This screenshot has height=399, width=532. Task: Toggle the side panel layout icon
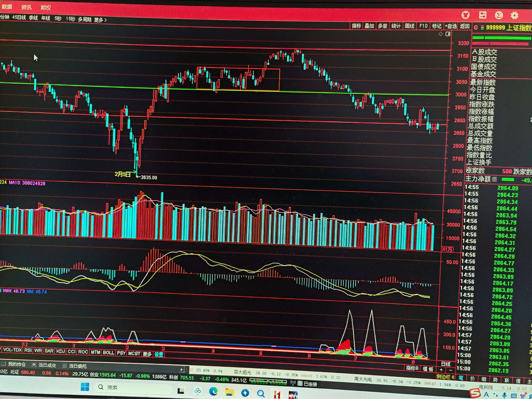tap(448, 34)
